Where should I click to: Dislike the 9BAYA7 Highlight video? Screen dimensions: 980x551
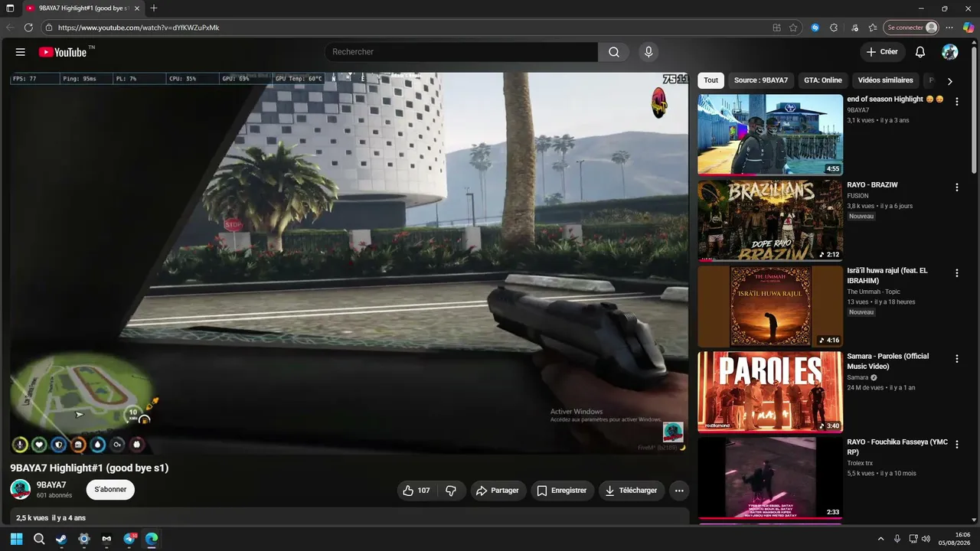[451, 491]
